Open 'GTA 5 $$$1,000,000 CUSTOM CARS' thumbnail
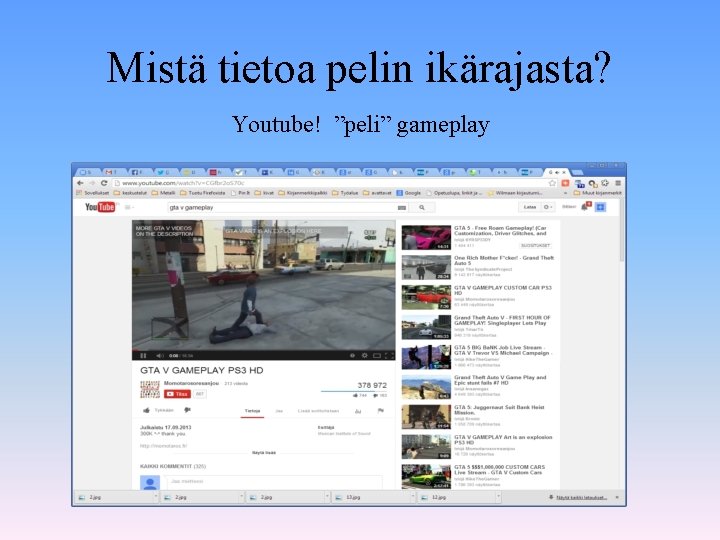The width and height of the screenshot is (720, 540). pos(426,477)
